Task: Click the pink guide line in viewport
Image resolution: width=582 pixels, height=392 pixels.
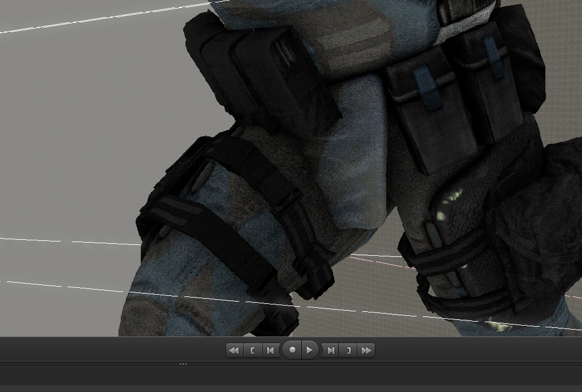Action: [382, 262]
